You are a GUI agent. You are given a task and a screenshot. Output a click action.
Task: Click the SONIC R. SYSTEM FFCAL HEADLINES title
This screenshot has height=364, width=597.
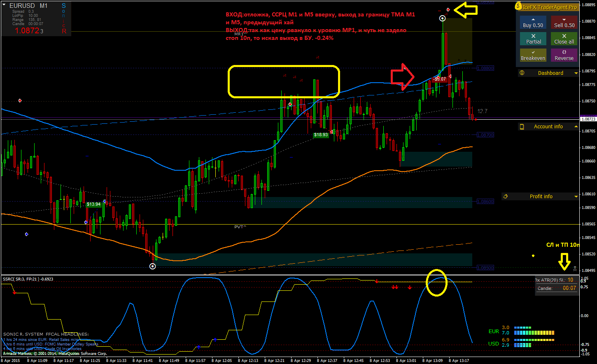(x=46, y=334)
